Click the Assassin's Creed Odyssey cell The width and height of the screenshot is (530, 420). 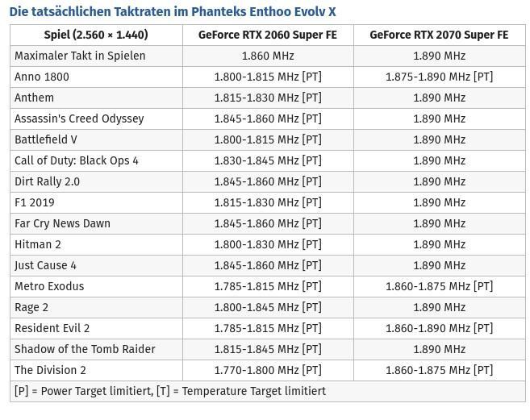pyautogui.click(x=79, y=119)
